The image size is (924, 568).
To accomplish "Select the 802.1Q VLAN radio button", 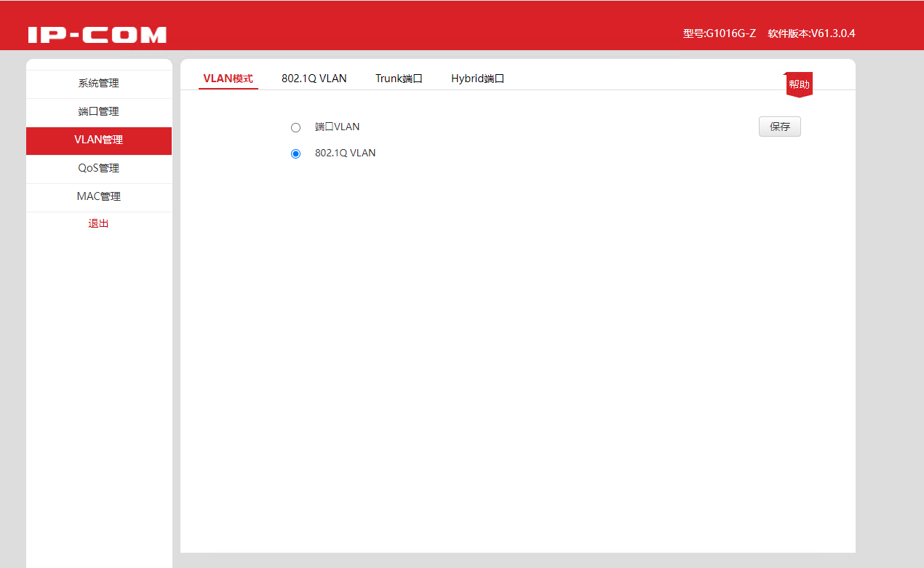I will pyautogui.click(x=295, y=153).
